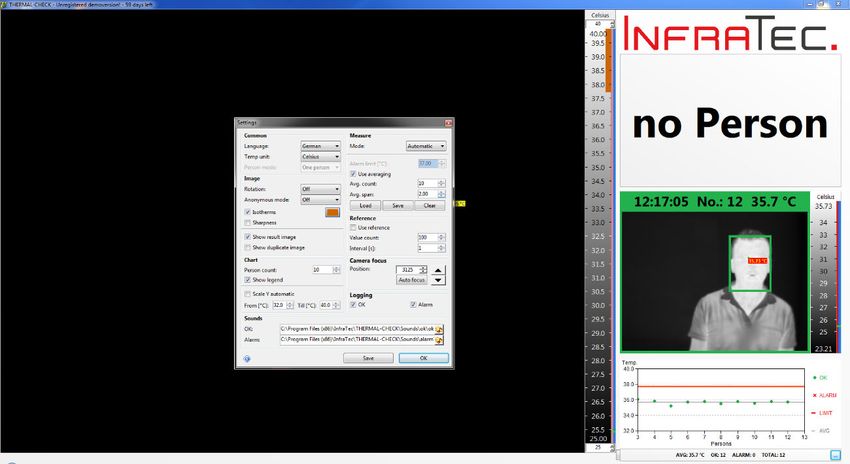Enable Use reference checkbox

[x=353, y=228]
